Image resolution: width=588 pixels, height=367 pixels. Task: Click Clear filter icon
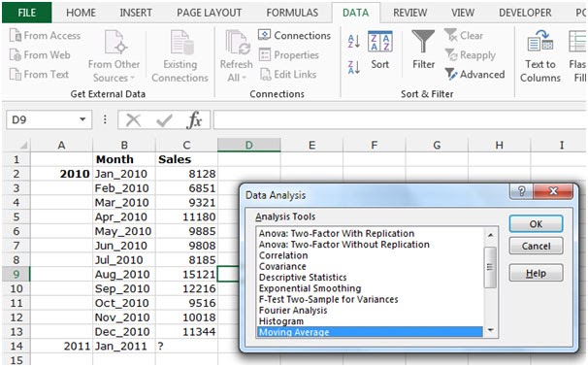(x=451, y=35)
